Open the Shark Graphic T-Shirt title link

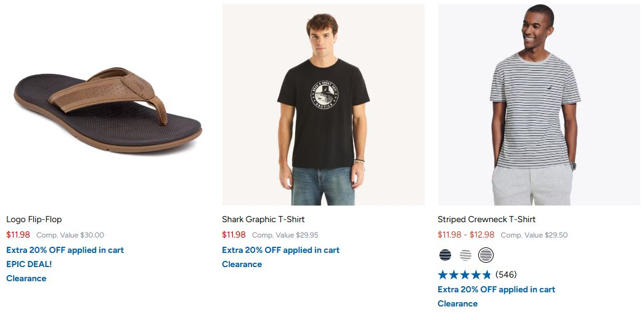pos(263,220)
